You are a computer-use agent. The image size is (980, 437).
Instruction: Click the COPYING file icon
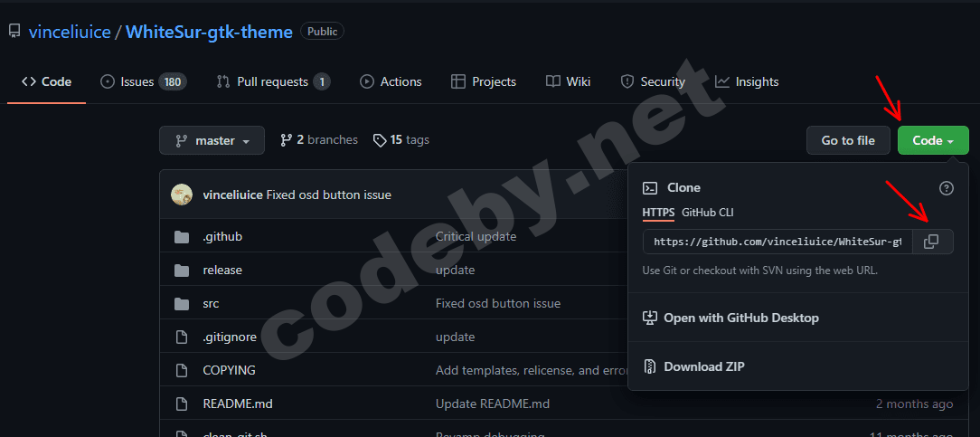pos(181,370)
